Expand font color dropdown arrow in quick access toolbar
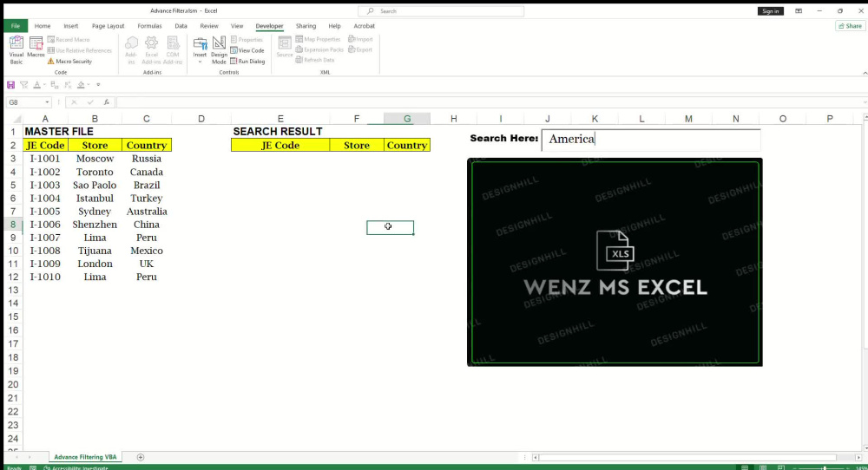Image resolution: width=868 pixels, height=470 pixels. (x=44, y=85)
